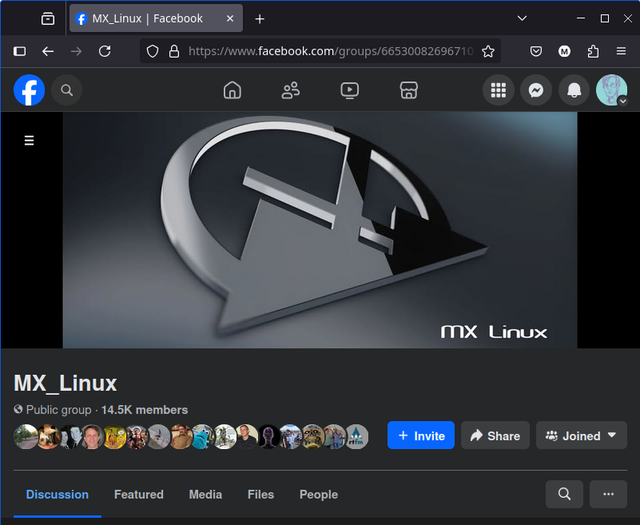The height and width of the screenshot is (525, 640).
Task: Click the browser Back arrow
Action: 48,51
